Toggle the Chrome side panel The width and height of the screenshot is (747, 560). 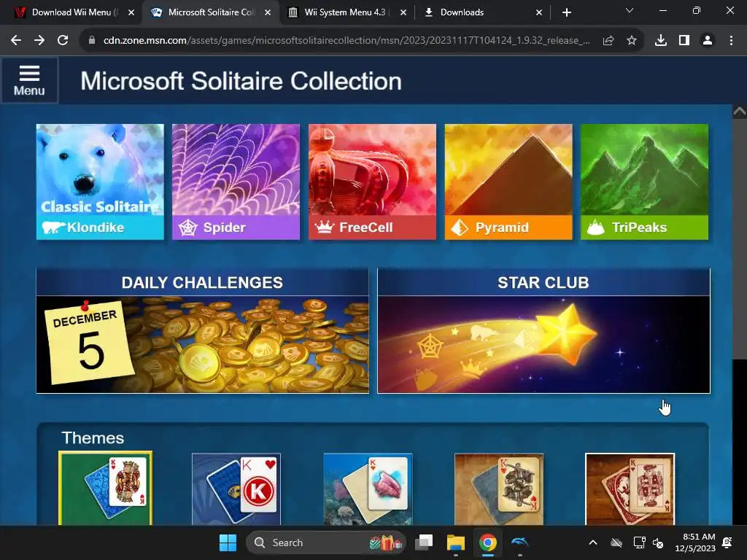[x=684, y=41]
